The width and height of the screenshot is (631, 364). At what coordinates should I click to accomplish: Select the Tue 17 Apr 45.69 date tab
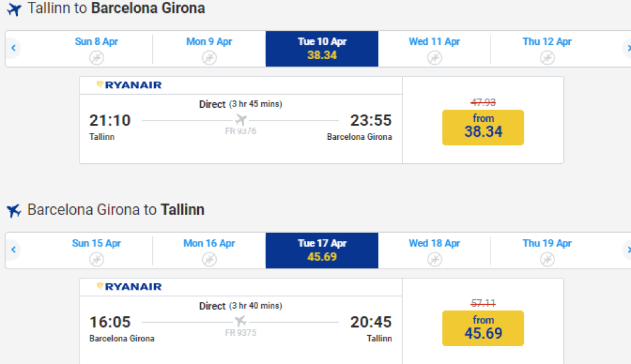(x=322, y=250)
